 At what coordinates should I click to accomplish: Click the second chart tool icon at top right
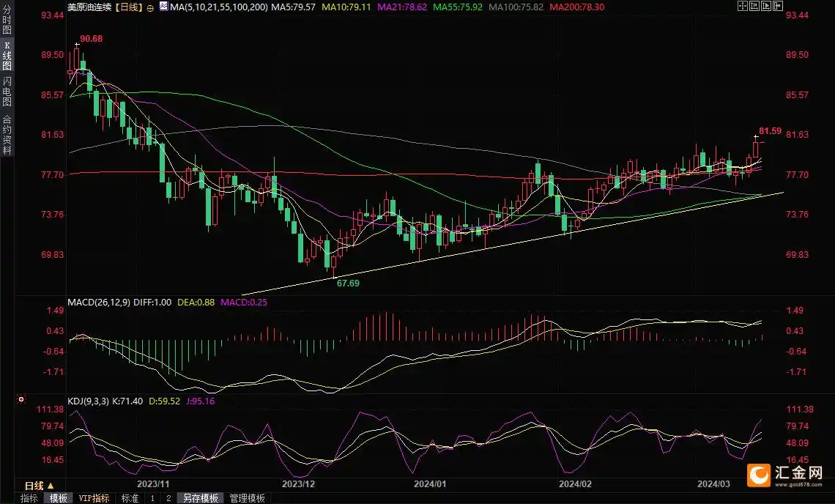pos(753,6)
